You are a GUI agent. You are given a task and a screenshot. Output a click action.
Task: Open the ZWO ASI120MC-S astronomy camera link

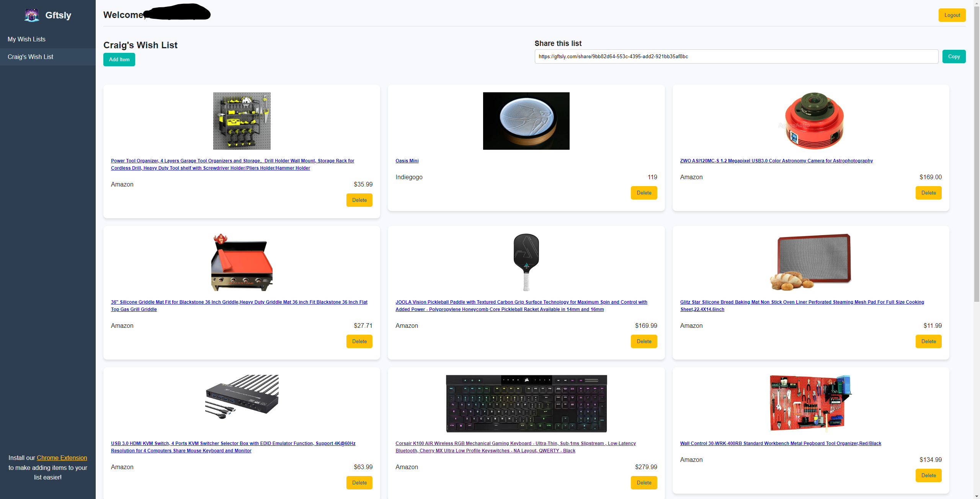(x=776, y=161)
